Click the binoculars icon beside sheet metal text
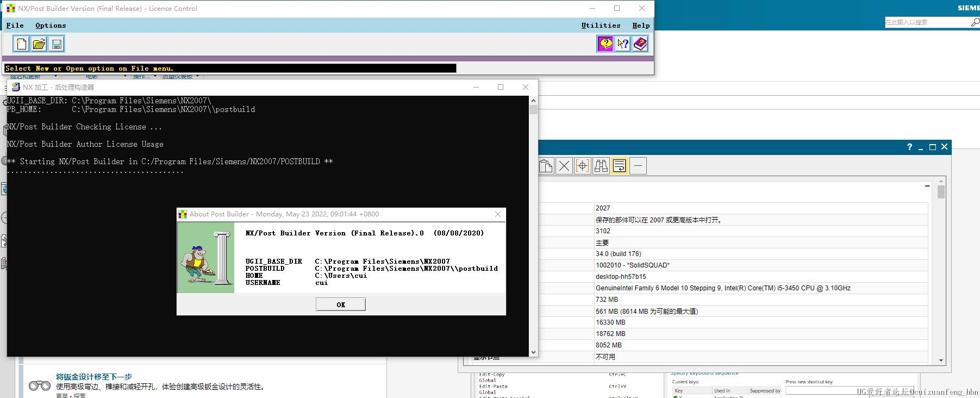This screenshot has height=398, width=980. [x=40, y=386]
